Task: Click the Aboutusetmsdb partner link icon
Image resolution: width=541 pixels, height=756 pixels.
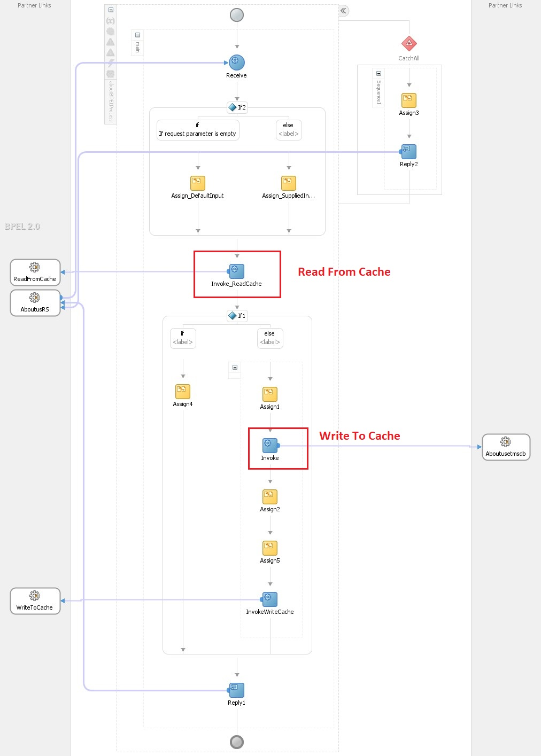Action: 505,442
